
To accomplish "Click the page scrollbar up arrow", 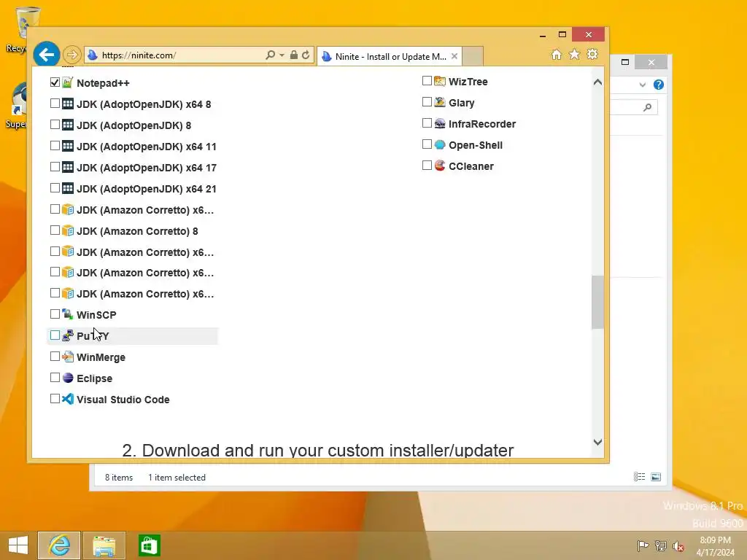I will pos(597,82).
